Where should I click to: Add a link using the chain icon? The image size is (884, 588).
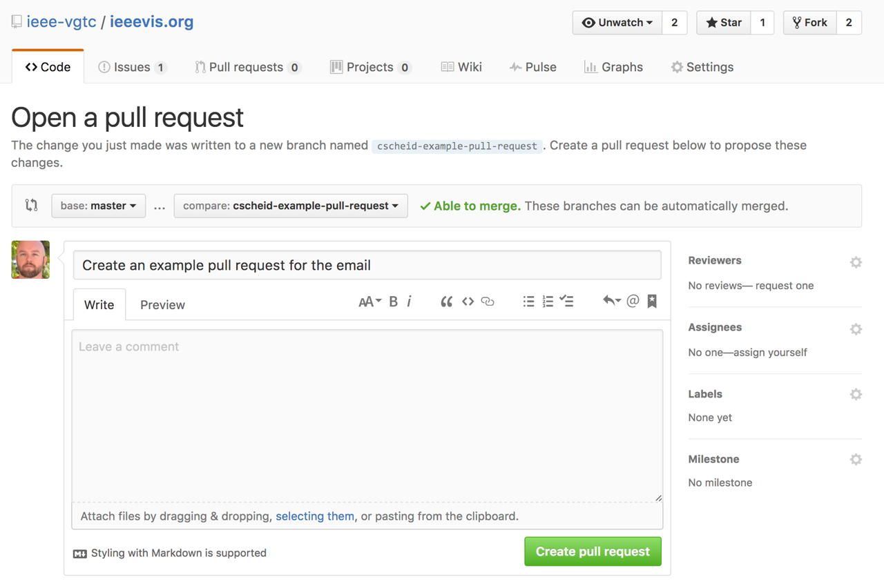point(488,302)
